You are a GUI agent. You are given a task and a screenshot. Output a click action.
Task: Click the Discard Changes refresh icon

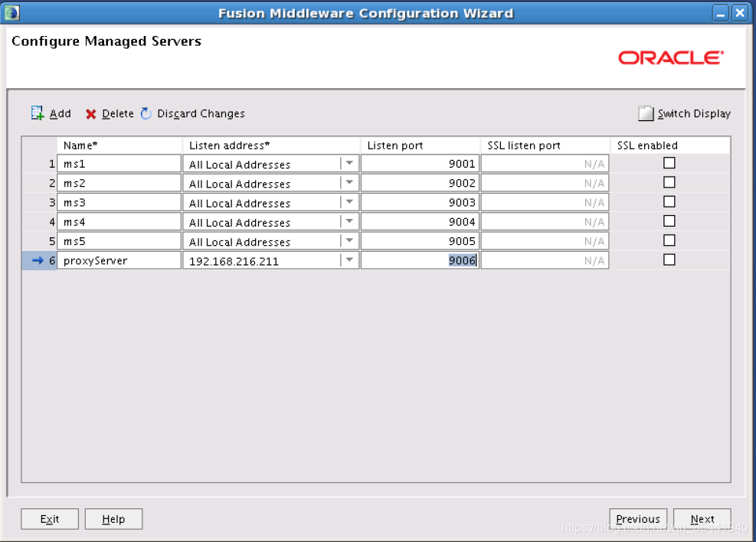pos(146,113)
